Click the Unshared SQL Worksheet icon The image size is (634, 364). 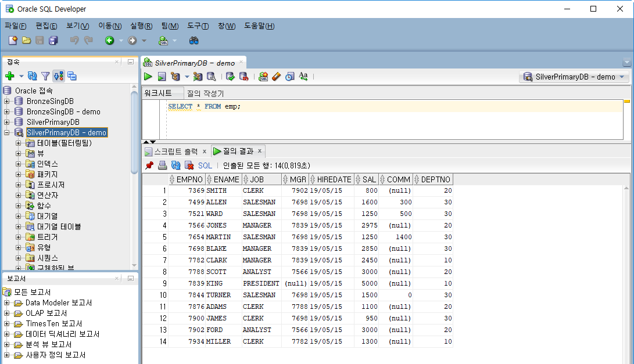click(263, 77)
